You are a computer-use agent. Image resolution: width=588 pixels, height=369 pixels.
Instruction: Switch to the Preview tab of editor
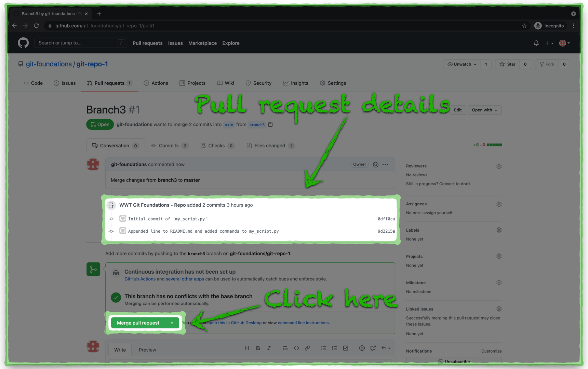(x=147, y=350)
